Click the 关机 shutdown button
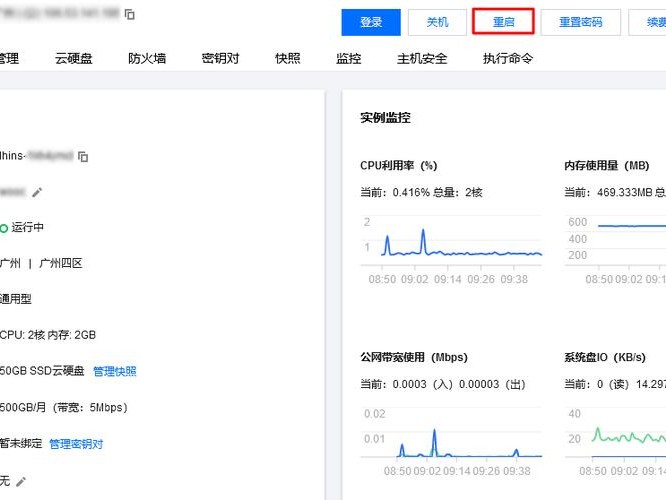The image size is (666, 500). (x=437, y=22)
